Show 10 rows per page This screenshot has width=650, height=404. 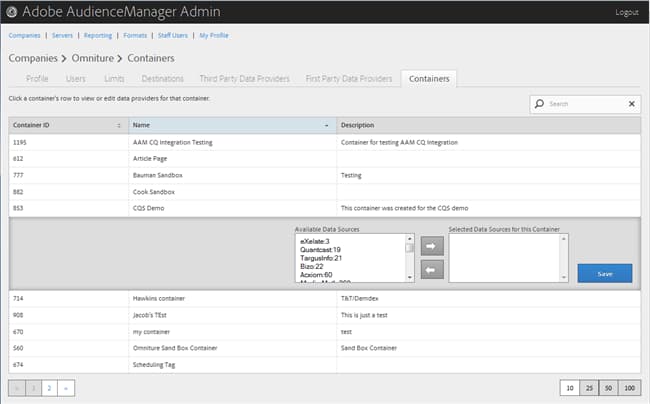coord(570,388)
